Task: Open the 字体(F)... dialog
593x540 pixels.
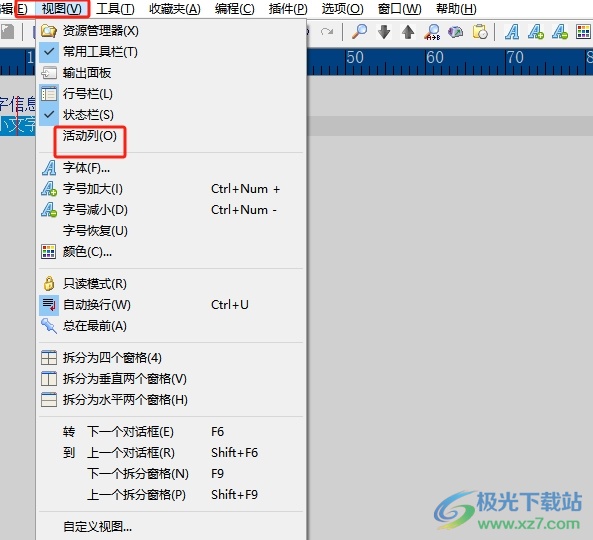Action: tap(171, 168)
